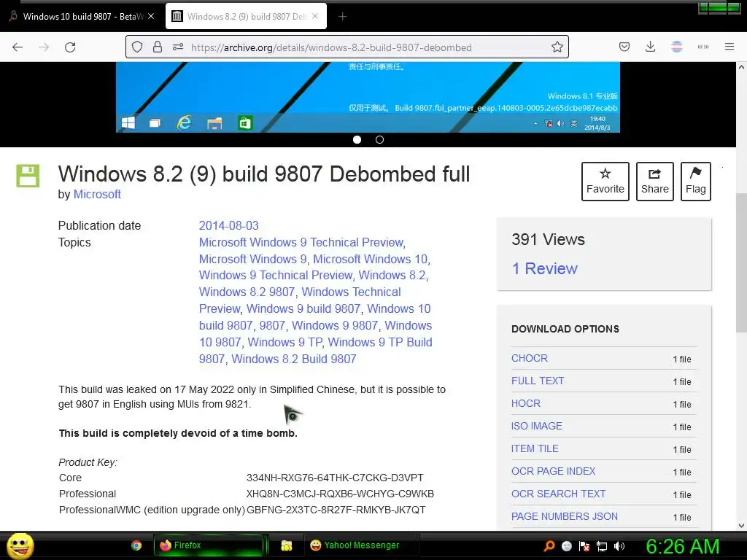Favorite this item with the star button
Screen dimensions: 747x560
click(x=605, y=182)
